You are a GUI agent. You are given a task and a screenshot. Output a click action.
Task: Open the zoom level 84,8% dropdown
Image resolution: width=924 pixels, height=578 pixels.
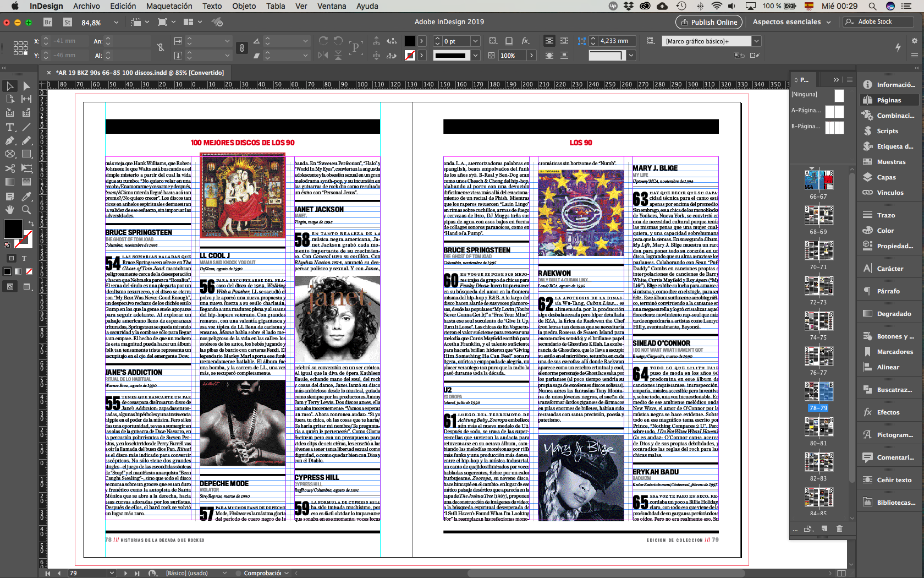click(116, 23)
